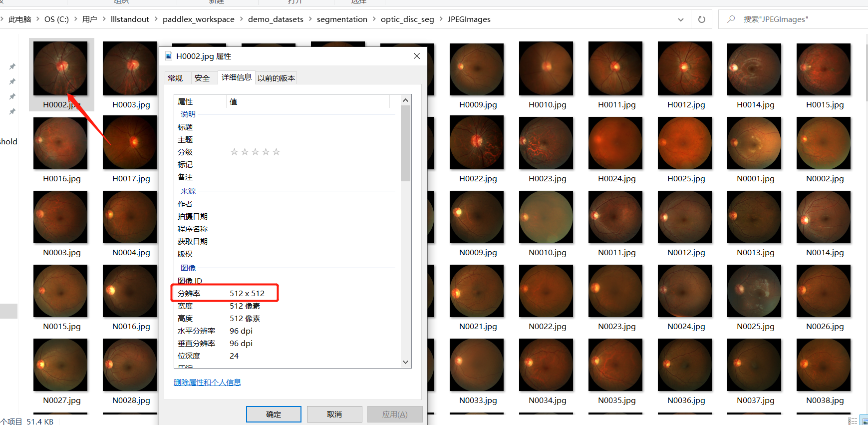The image size is (868, 425).
Task: Select the N0010.jpg thumbnail
Action: 546,217
